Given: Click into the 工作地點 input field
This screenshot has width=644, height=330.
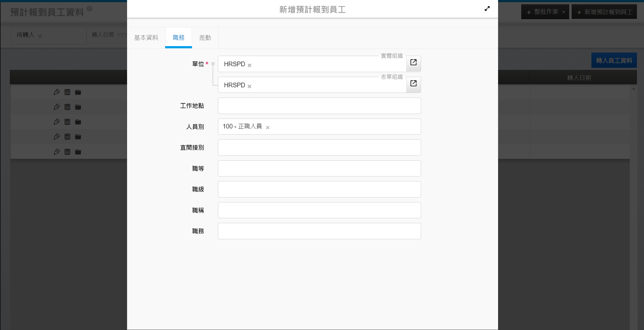Looking at the screenshot, I should click(319, 106).
